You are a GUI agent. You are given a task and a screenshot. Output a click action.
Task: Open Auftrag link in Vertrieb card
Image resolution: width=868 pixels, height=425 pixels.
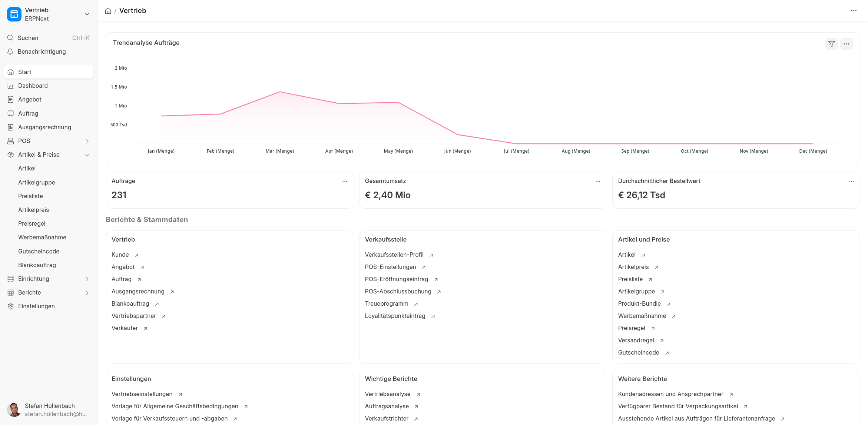[x=122, y=279]
